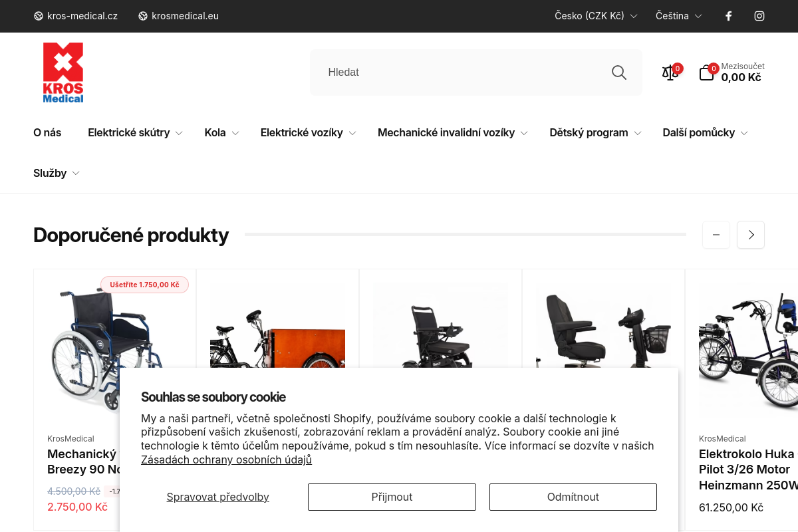Expand the Dětský program menu
This screenshot has height=532, width=798.
pyautogui.click(x=596, y=133)
